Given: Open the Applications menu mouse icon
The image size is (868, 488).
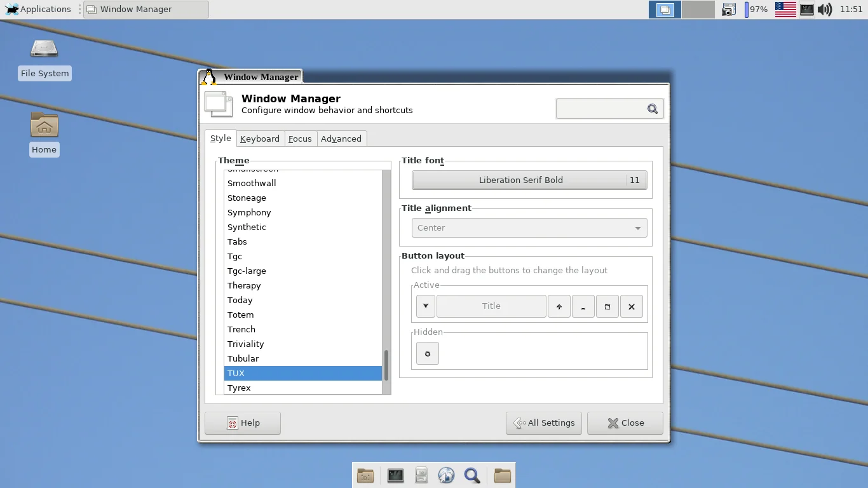Looking at the screenshot, I should pyautogui.click(x=11, y=9).
